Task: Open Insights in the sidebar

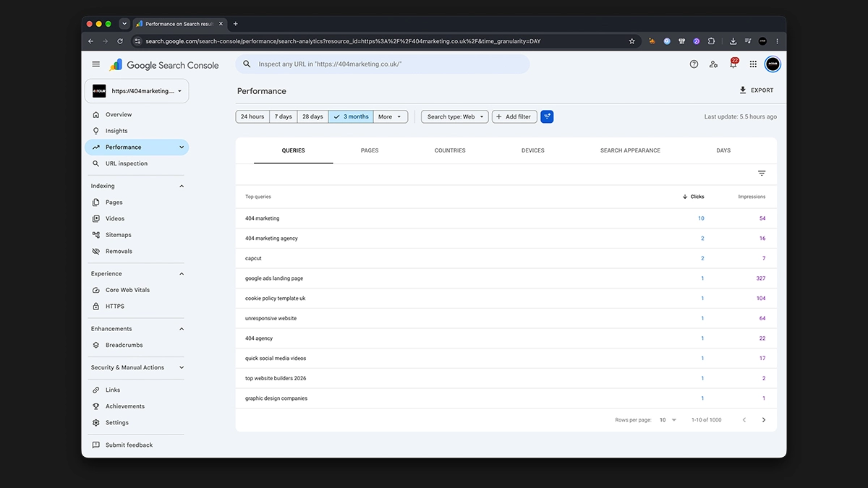Action: pyautogui.click(x=136, y=131)
